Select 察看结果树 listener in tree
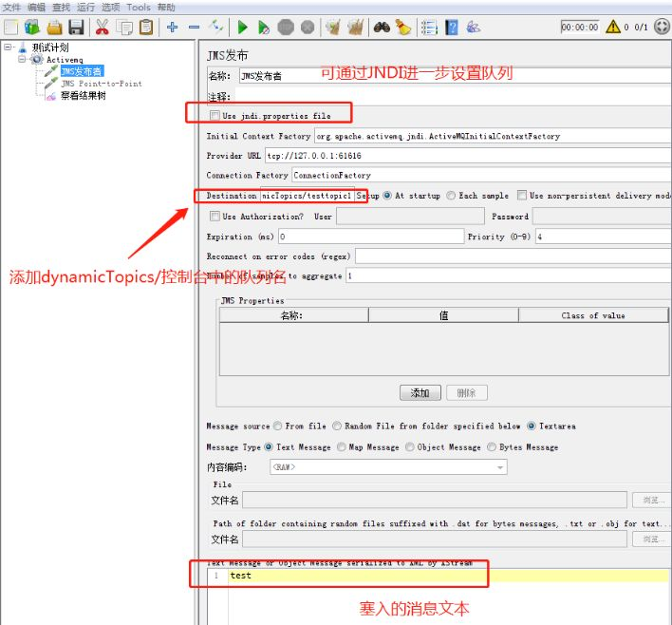Screen dimensions: 672x625 pyautogui.click(x=84, y=96)
